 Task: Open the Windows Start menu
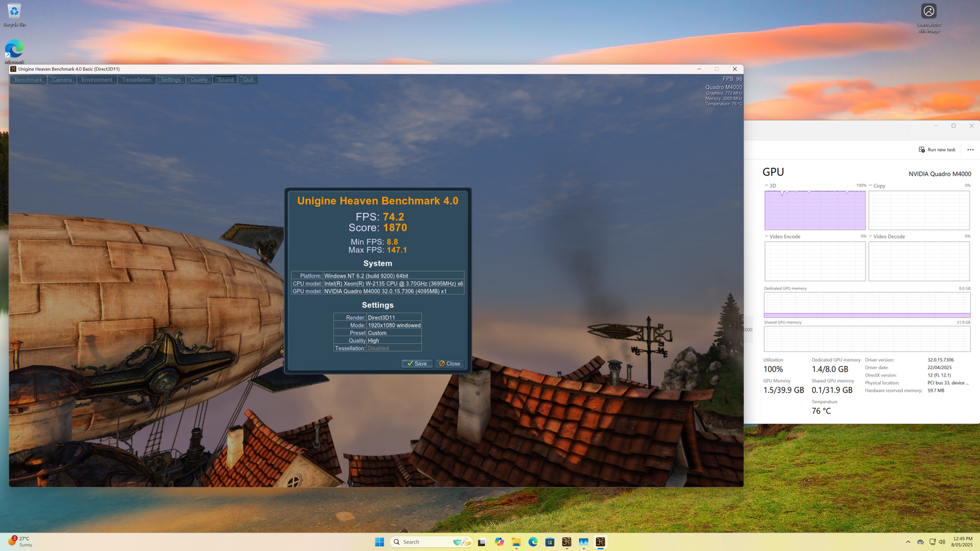coord(379,542)
